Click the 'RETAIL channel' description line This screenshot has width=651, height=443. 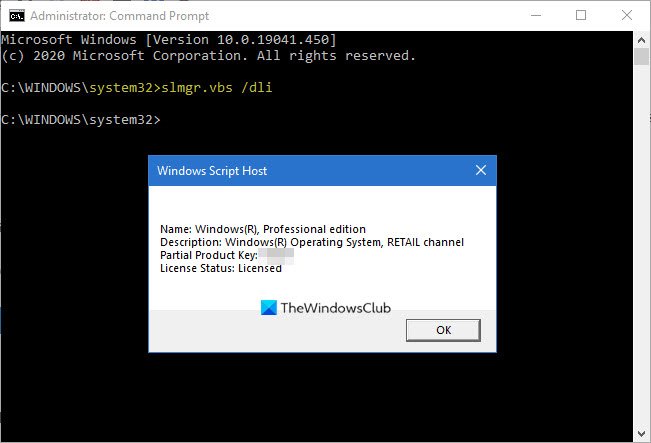click(312, 242)
